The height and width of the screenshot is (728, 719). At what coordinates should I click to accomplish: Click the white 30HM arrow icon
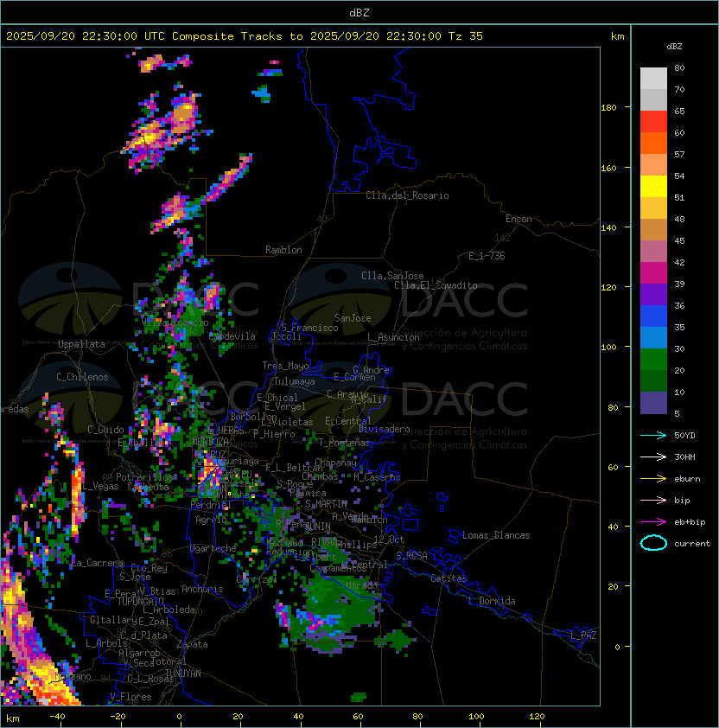[653, 457]
